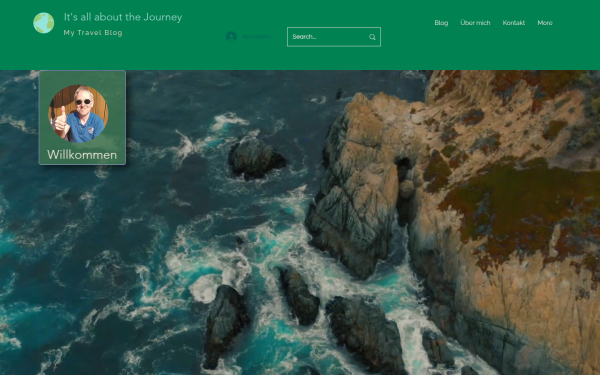Image resolution: width=600 pixels, height=375 pixels.
Task: Click the magnifier search icon
Action: coord(372,37)
